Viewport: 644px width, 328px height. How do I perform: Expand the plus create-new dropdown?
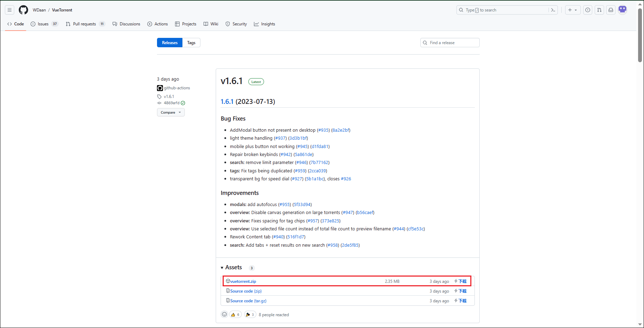[x=572, y=10]
